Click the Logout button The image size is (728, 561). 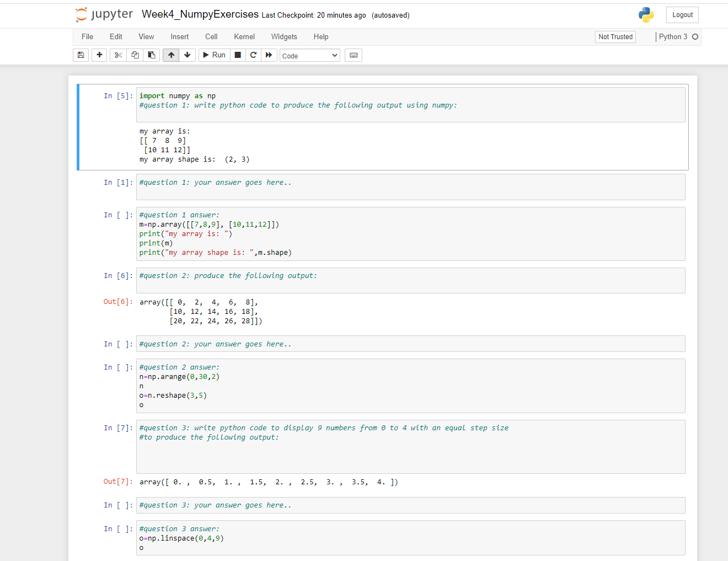tap(682, 15)
